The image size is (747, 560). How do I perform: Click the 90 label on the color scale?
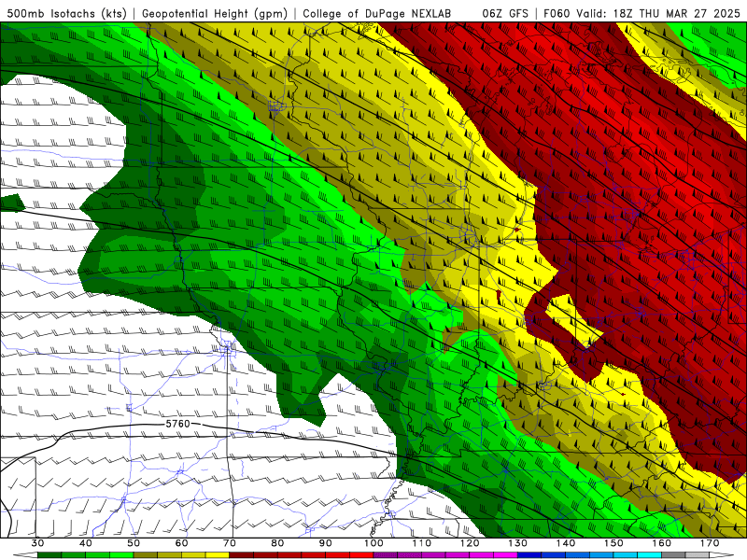[x=325, y=543]
